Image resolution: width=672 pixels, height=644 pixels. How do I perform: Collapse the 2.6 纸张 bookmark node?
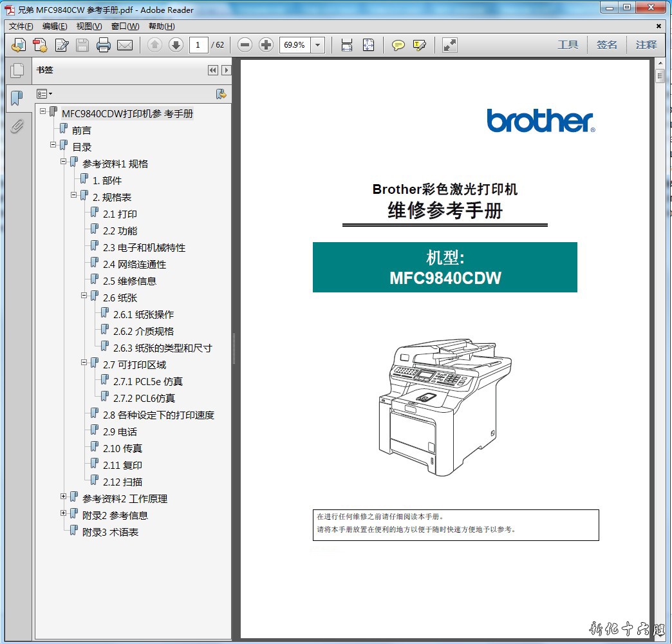tap(84, 296)
